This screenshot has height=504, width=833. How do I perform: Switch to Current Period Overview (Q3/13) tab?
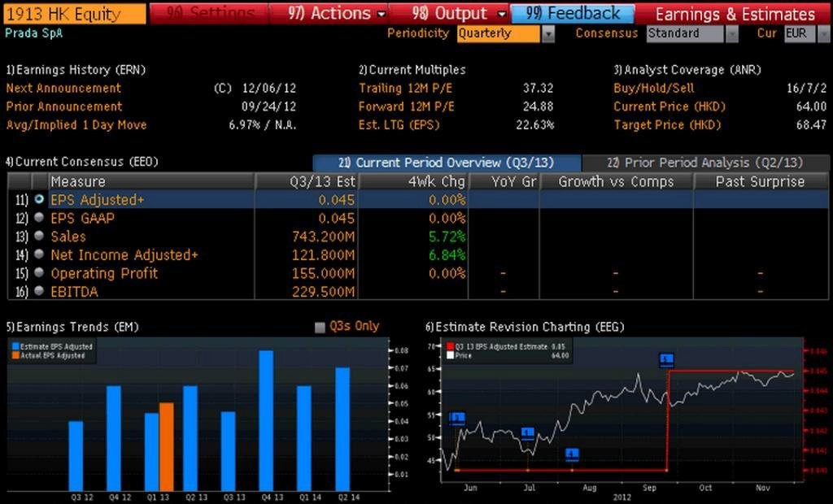pyautogui.click(x=447, y=163)
